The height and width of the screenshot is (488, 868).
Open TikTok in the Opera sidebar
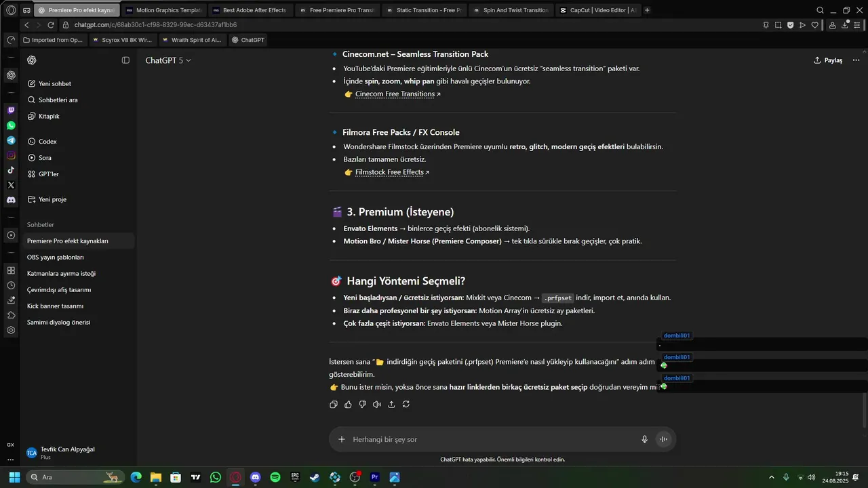coord(11,170)
